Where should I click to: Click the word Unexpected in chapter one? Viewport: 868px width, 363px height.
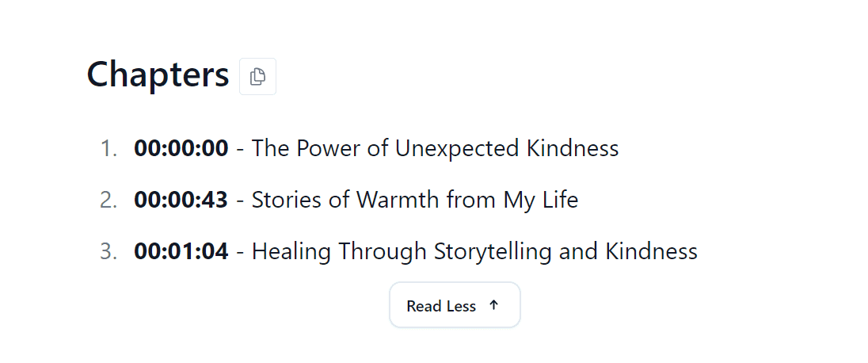pyautogui.click(x=457, y=149)
